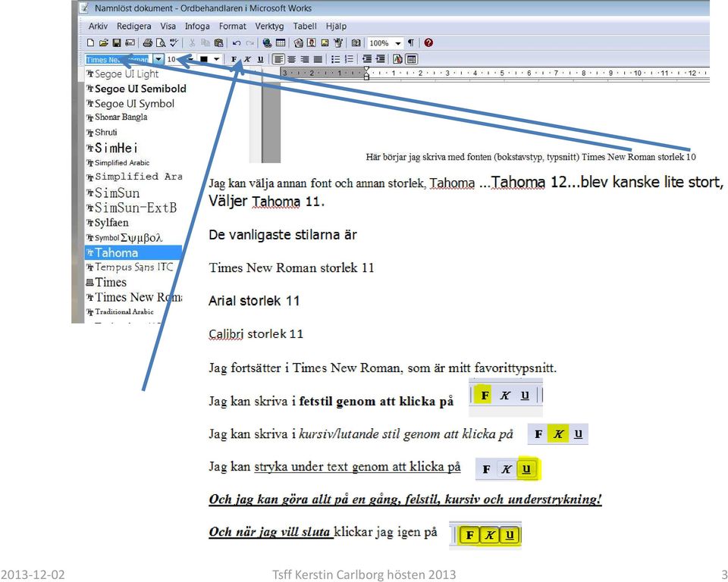The width and height of the screenshot is (728, 582).
Task: Insert picture from file icon
Action: [325, 42]
